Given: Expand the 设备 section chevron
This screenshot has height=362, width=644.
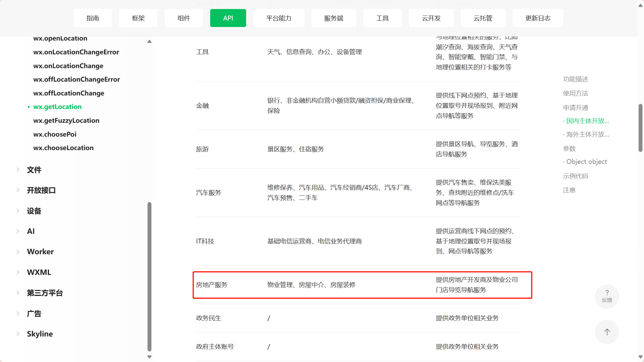Looking at the screenshot, I should click(18, 211).
